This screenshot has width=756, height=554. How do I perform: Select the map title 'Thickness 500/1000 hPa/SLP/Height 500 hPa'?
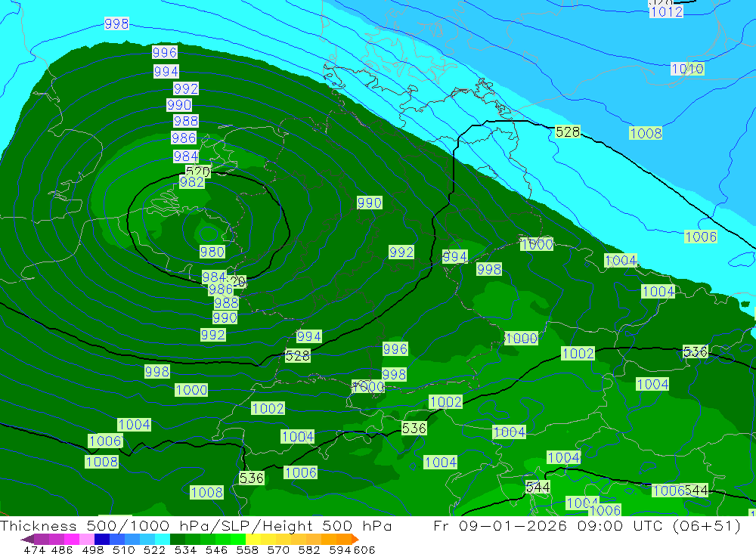pos(196,525)
